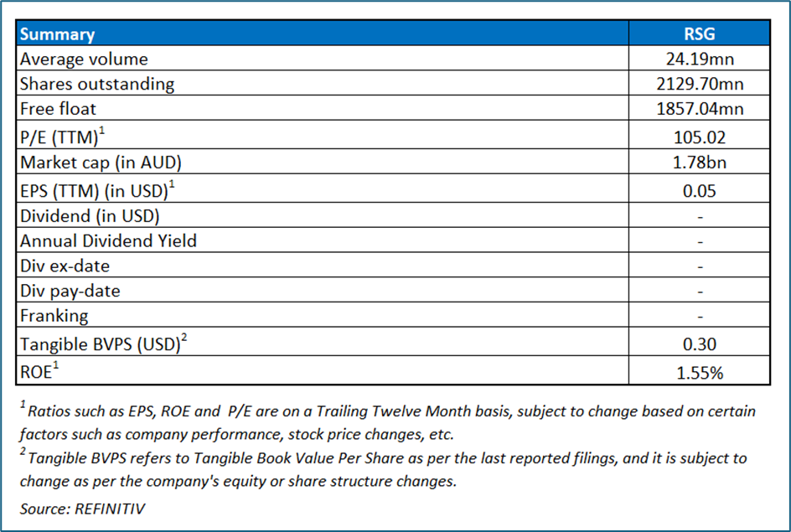Select the RSG column header
791x532 pixels.
(x=700, y=34)
